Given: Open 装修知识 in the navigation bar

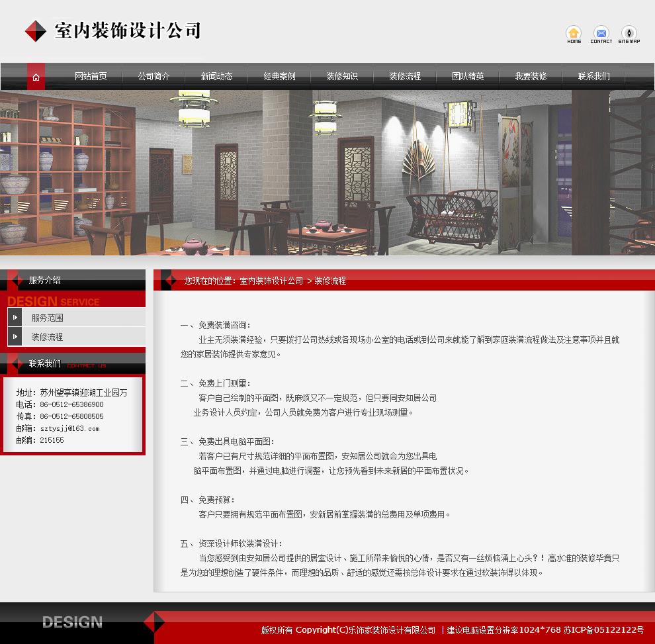Looking at the screenshot, I should click(x=343, y=76).
